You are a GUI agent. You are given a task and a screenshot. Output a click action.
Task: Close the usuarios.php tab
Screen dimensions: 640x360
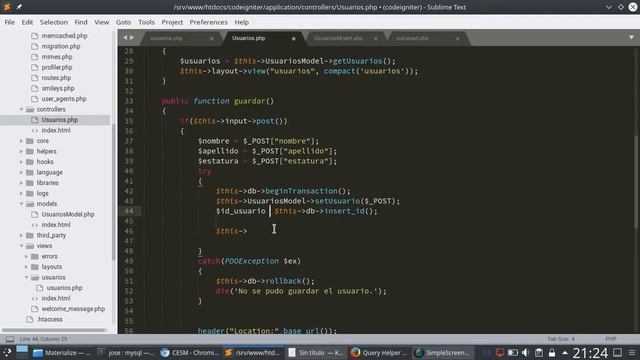pos(212,38)
